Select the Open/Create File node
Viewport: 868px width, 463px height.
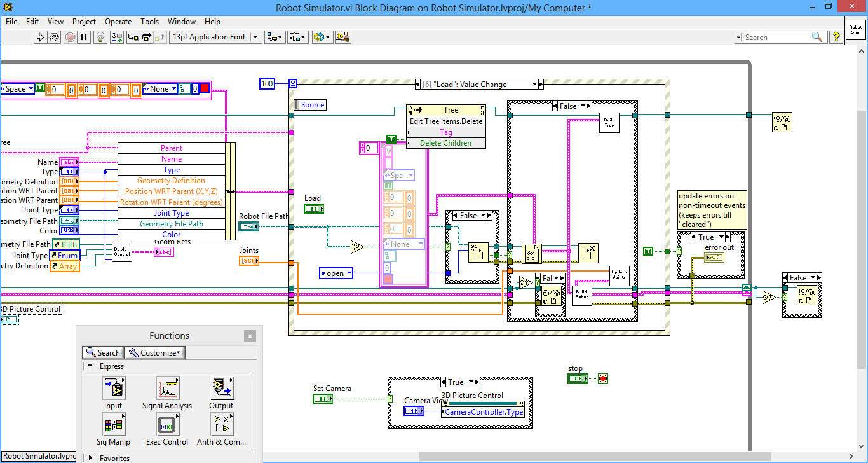[x=478, y=252]
